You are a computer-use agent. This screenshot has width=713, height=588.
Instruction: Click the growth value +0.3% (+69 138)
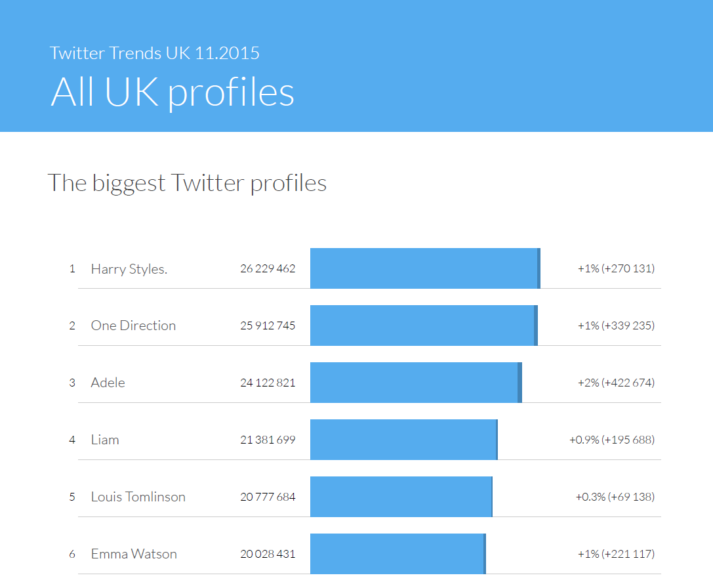[615, 497]
